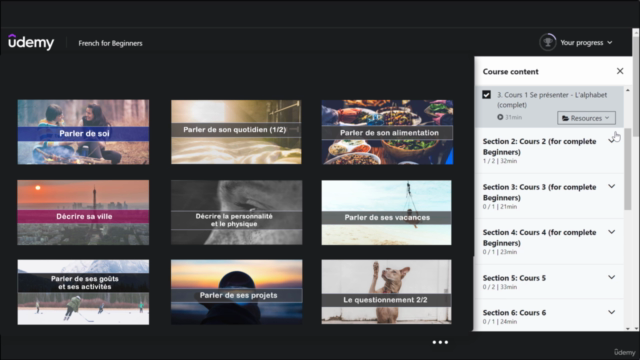The height and width of the screenshot is (360, 640).
Task: Click the '0 / 2 | 33min' section info
Action: (500, 287)
